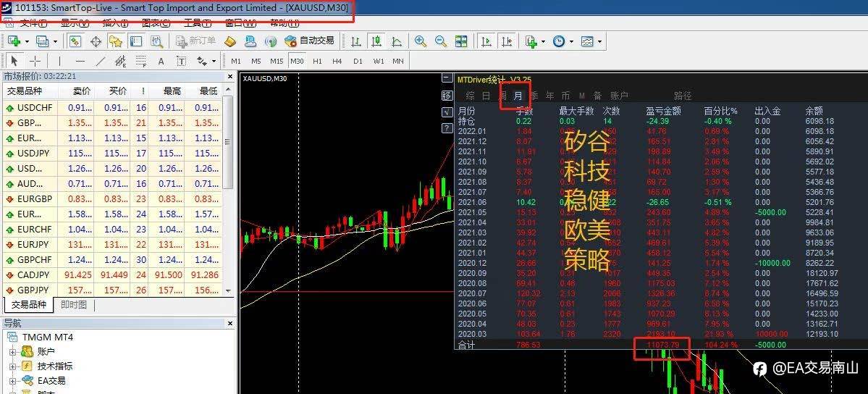Image resolution: width=868 pixels, height=394 pixels.
Task: Select the trendline drawing tool
Action: [x=100, y=61]
